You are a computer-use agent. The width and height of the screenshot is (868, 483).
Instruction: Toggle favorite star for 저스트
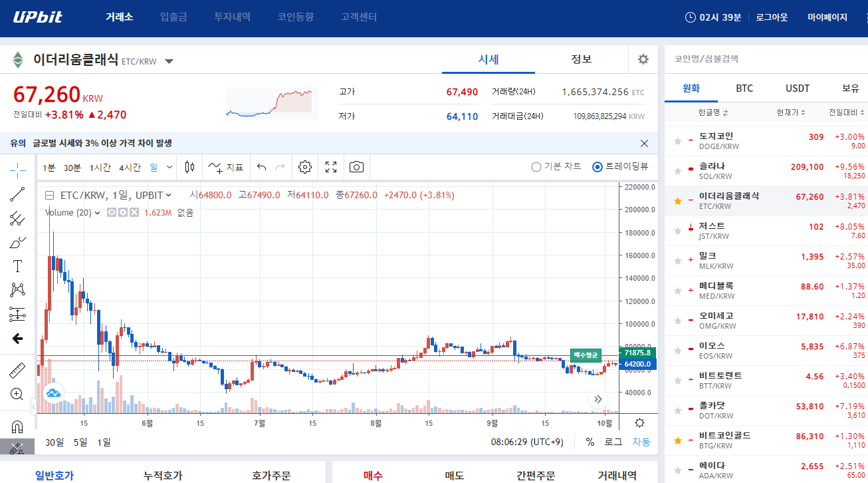tap(678, 231)
